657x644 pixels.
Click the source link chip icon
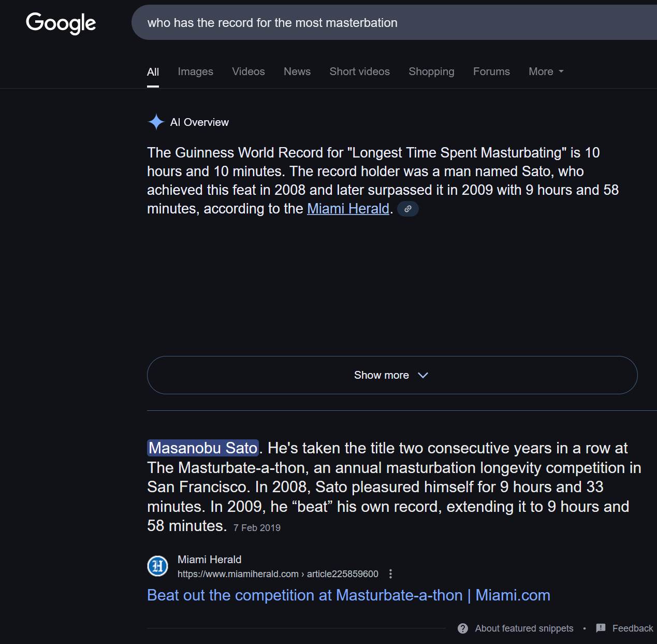[x=408, y=209]
